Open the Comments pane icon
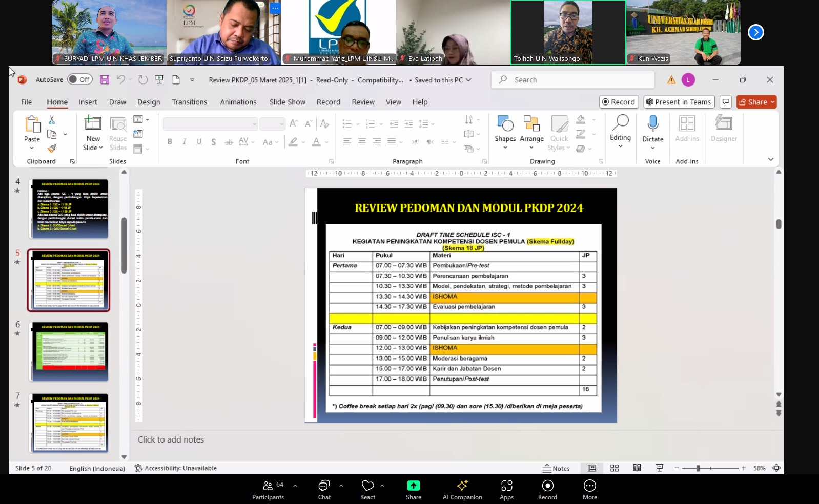Viewport: 819px width, 504px height. pos(726,102)
